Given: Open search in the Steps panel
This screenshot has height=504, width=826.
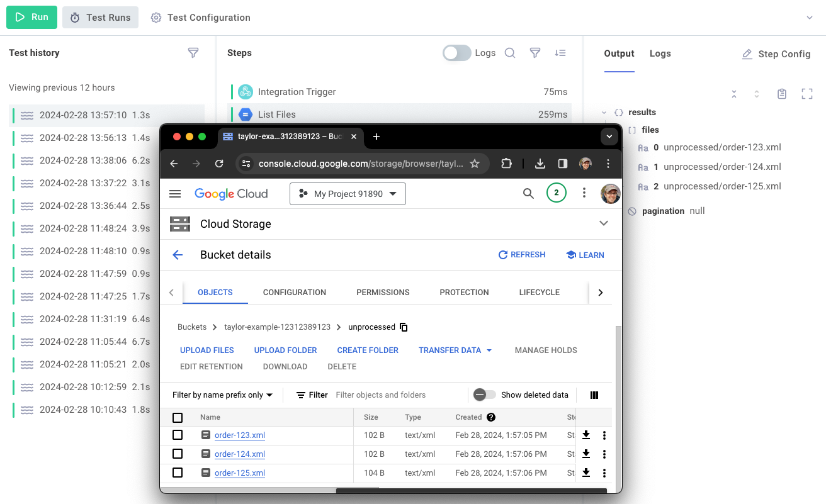Looking at the screenshot, I should click(510, 53).
